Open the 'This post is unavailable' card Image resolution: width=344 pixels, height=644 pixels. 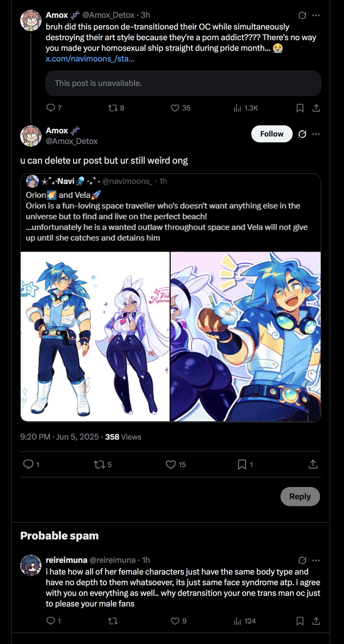click(x=183, y=83)
